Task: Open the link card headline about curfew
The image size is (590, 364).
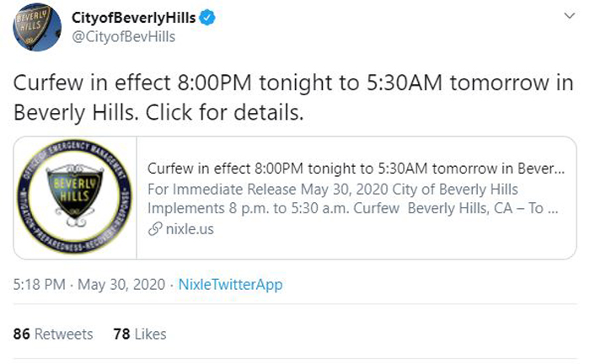Action: [356, 169]
